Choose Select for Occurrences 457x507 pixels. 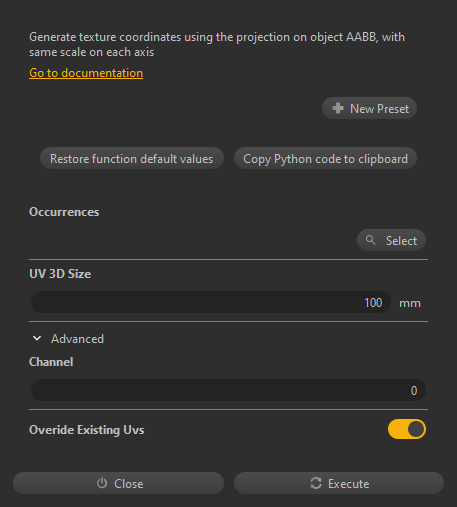pos(391,240)
